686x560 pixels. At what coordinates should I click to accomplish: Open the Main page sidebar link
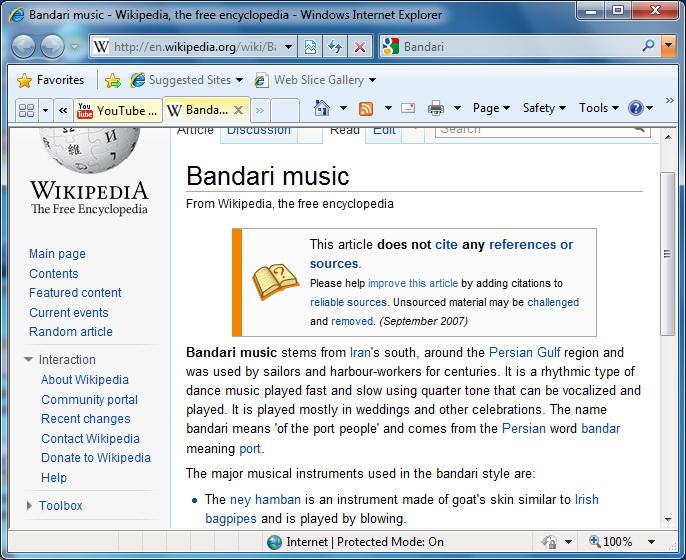(x=57, y=254)
